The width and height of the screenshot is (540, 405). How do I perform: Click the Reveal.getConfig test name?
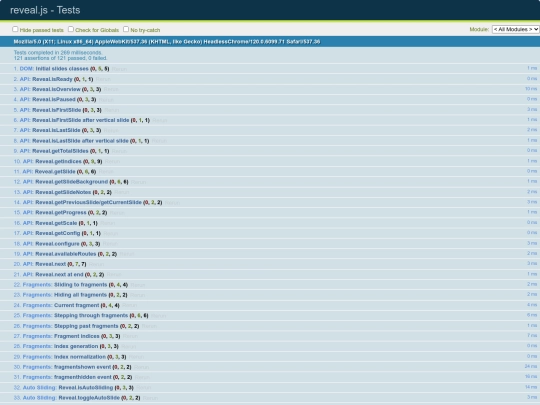[x=58, y=233]
